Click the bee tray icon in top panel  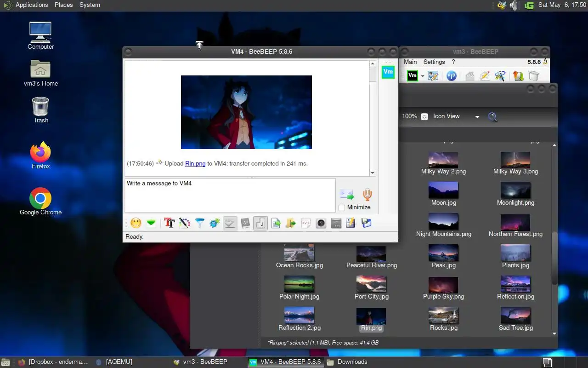click(501, 6)
